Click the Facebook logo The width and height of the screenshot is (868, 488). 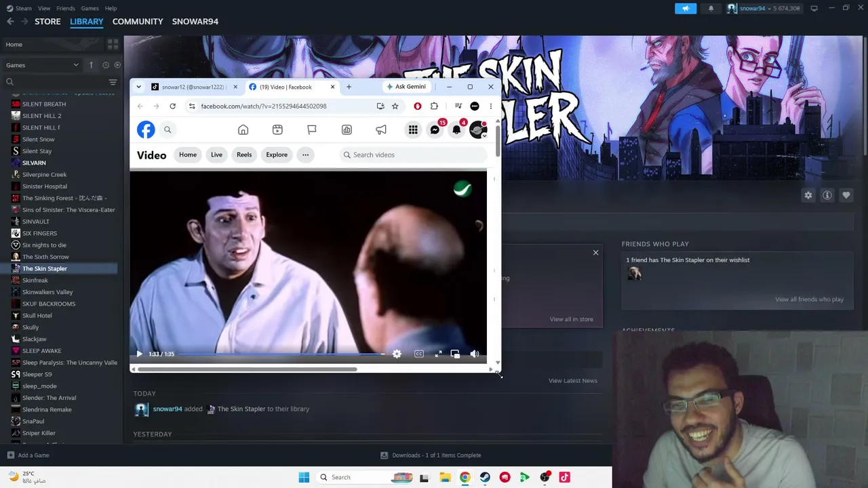pos(146,129)
